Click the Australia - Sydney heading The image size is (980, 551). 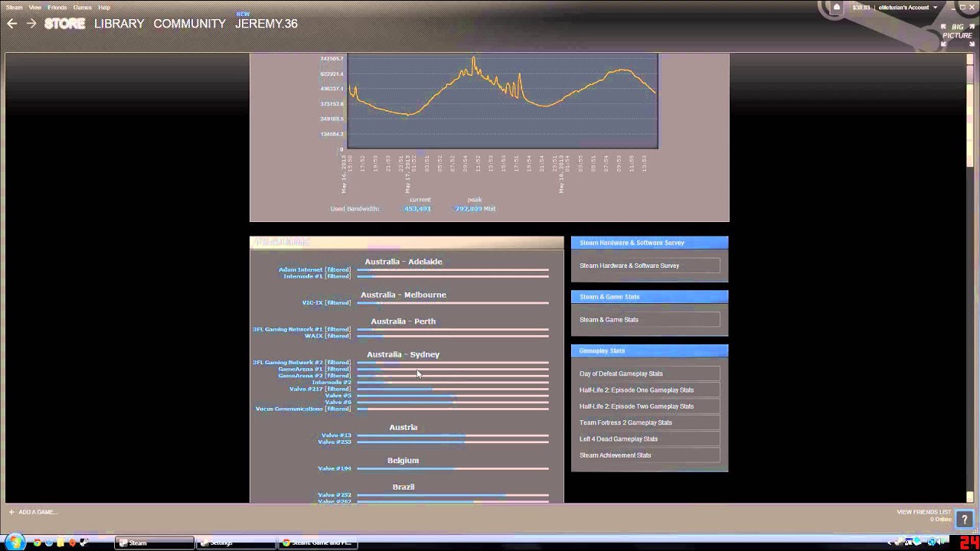pos(403,354)
